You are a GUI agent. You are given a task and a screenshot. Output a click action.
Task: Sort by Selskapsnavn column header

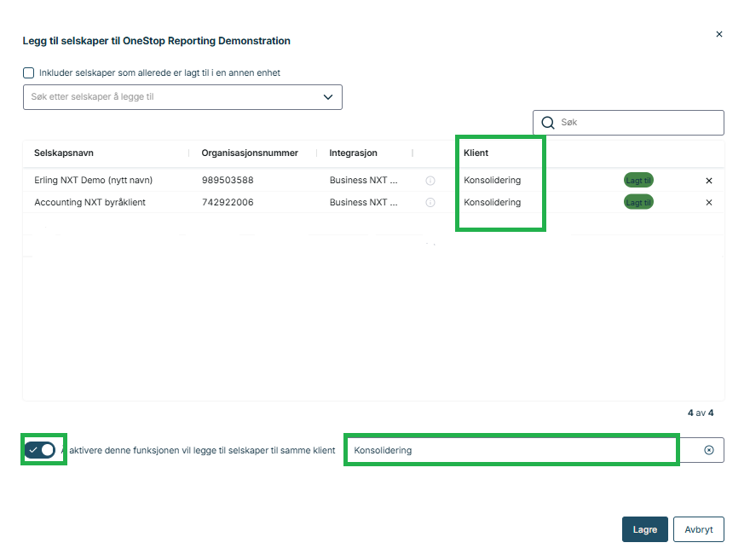tap(64, 153)
